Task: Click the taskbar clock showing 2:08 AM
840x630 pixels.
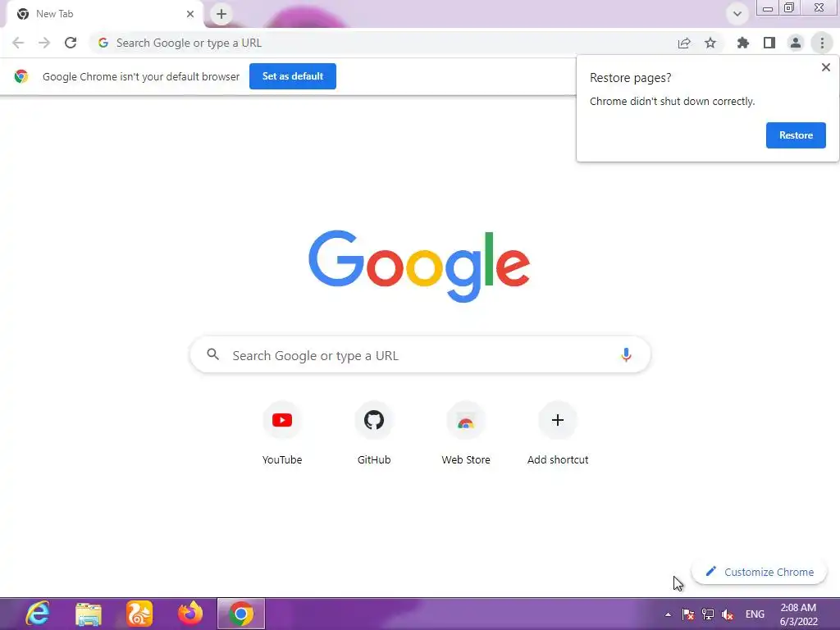Action: click(798, 614)
